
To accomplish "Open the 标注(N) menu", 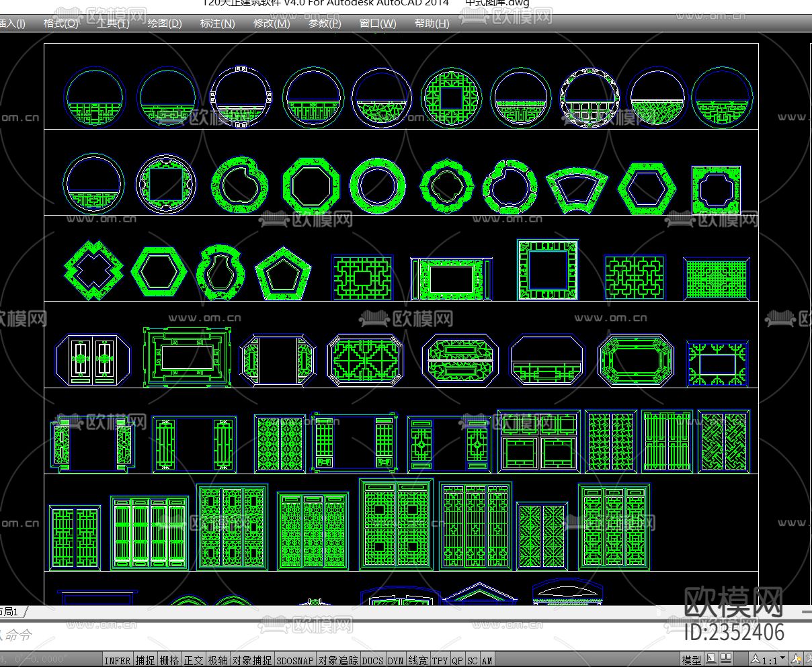I will [x=217, y=24].
